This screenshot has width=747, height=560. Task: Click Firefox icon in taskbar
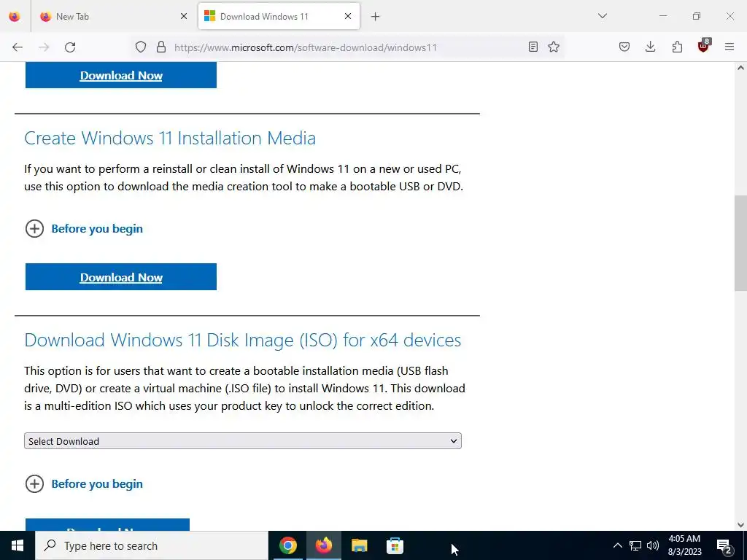click(x=323, y=545)
